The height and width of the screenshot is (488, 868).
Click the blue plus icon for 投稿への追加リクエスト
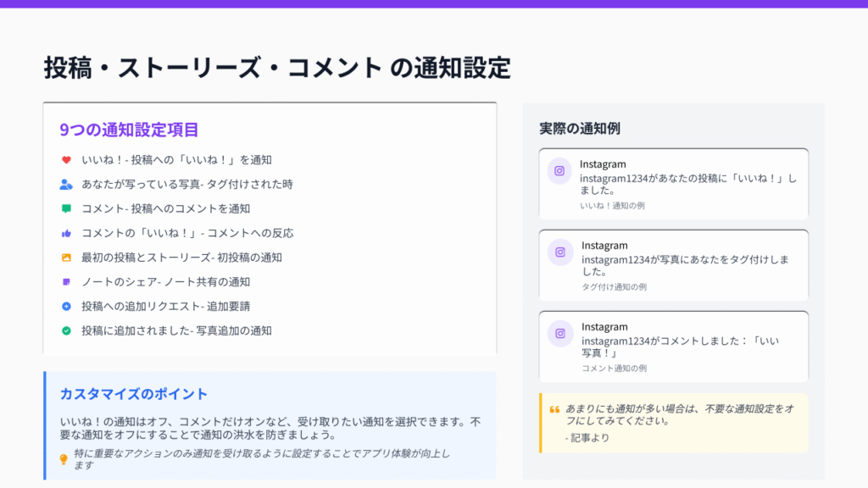tap(66, 306)
